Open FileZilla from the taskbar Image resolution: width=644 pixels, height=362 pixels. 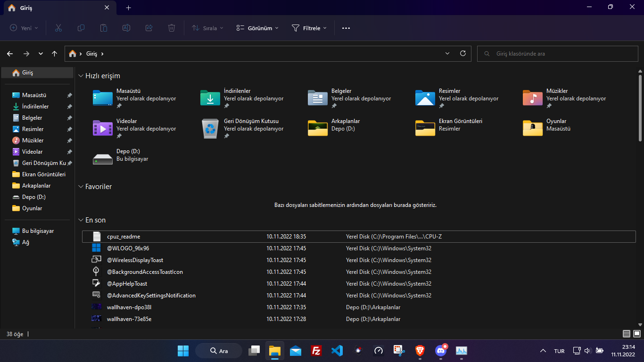coord(316,351)
